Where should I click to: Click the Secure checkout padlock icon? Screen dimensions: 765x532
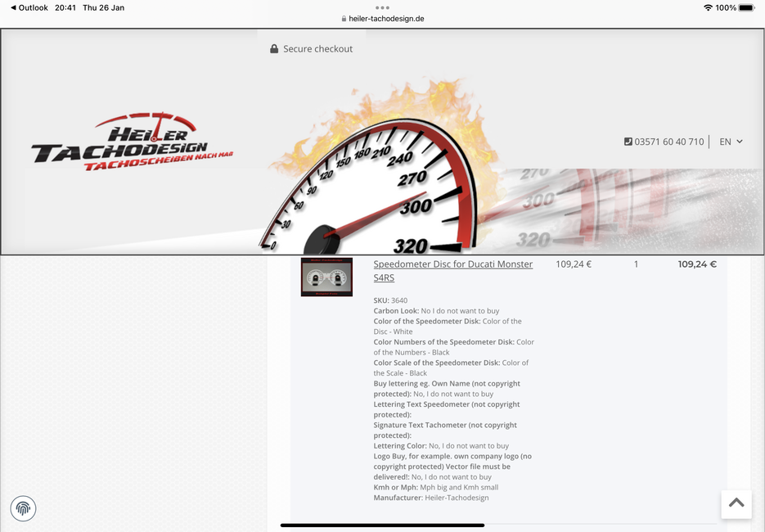tap(274, 49)
